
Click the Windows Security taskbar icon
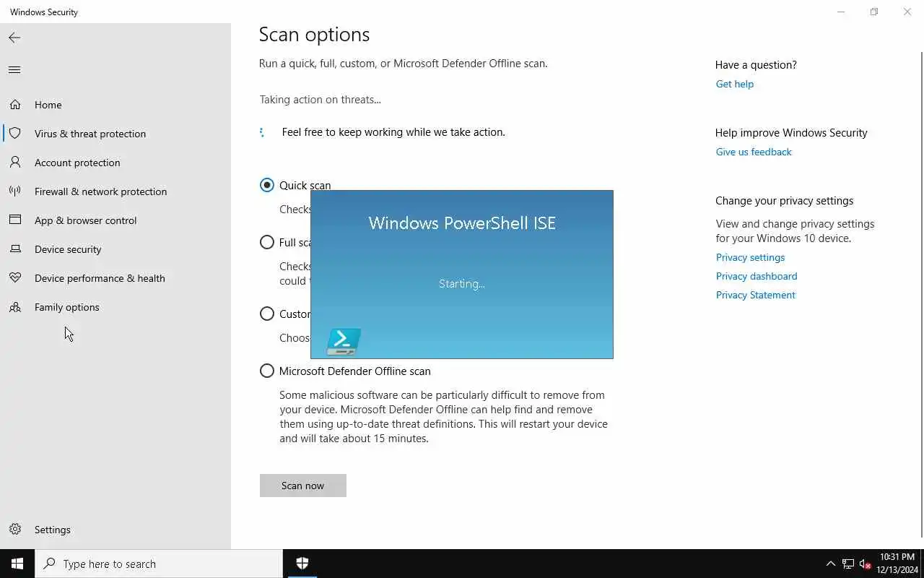pyautogui.click(x=302, y=564)
